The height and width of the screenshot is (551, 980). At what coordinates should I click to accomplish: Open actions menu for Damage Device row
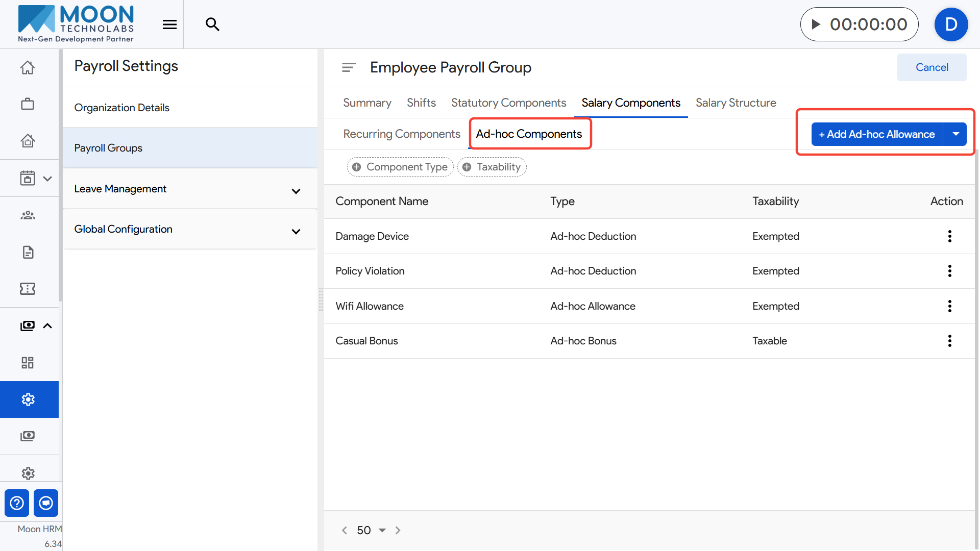949,236
